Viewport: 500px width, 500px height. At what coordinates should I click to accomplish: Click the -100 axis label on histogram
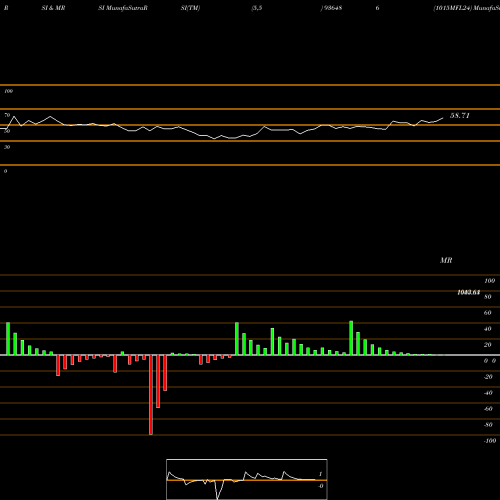point(490,441)
